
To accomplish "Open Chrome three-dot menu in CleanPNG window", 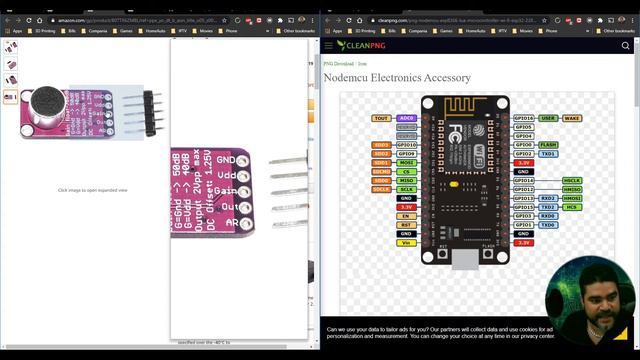I will coord(633,20).
